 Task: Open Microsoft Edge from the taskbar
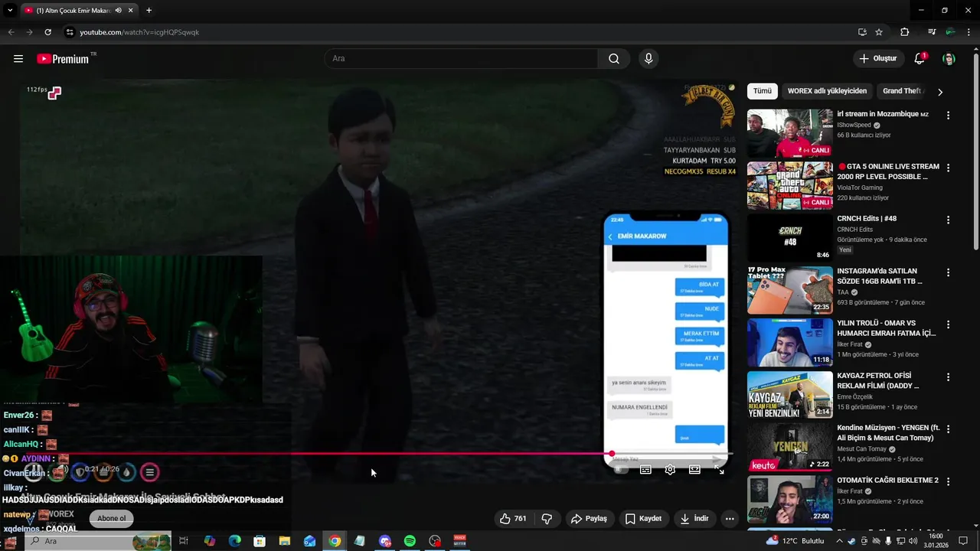tap(234, 541)
